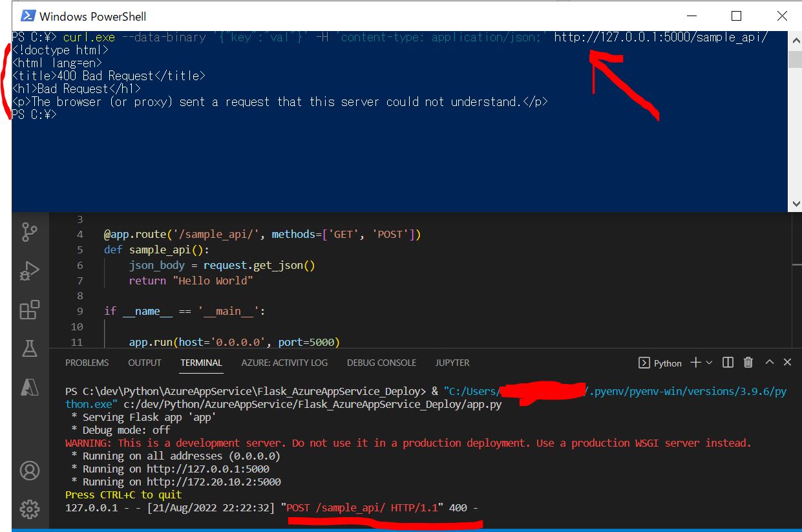This screenshot has height=532, width=802.
Task: Split the terminal pane
Action: pyautogui.click(x=728, y=363)
